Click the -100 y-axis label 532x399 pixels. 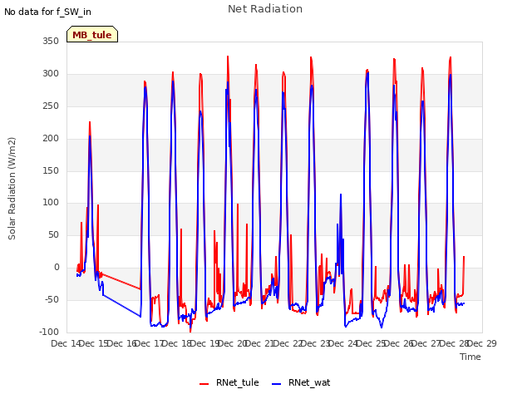coord(49,332)
